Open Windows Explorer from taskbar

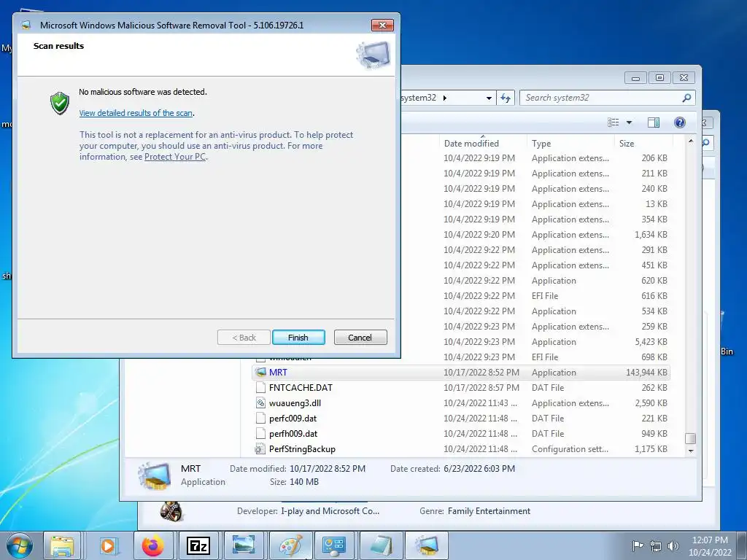63,545
